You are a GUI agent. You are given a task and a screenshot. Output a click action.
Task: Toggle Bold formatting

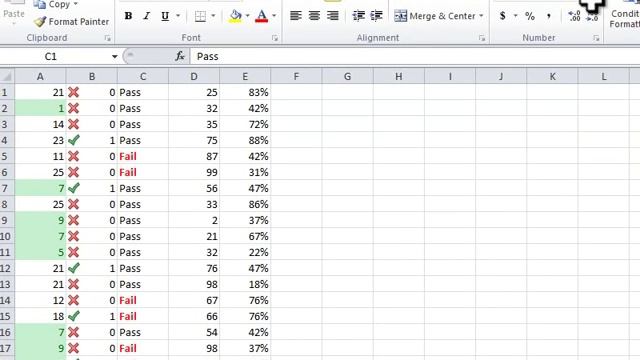[x=128, y=16]
